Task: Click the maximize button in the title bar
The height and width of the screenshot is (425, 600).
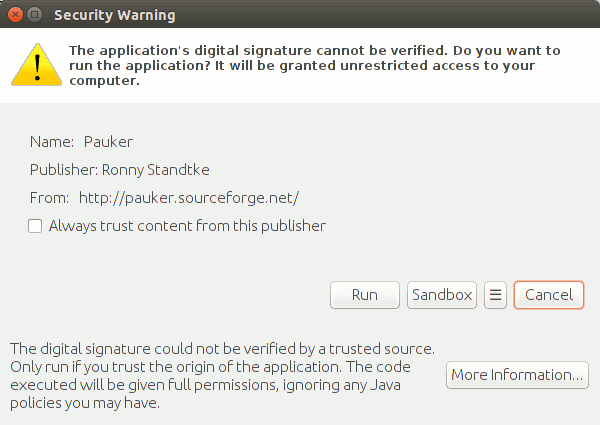Action: coord(34,15)
